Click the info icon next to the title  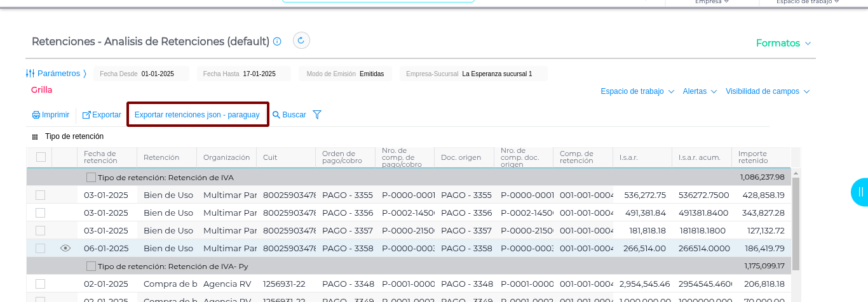coord(277,41)
